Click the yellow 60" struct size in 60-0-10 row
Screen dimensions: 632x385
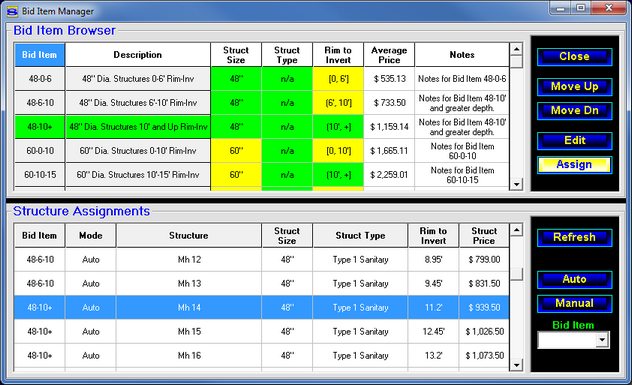(x=236, y=151)
